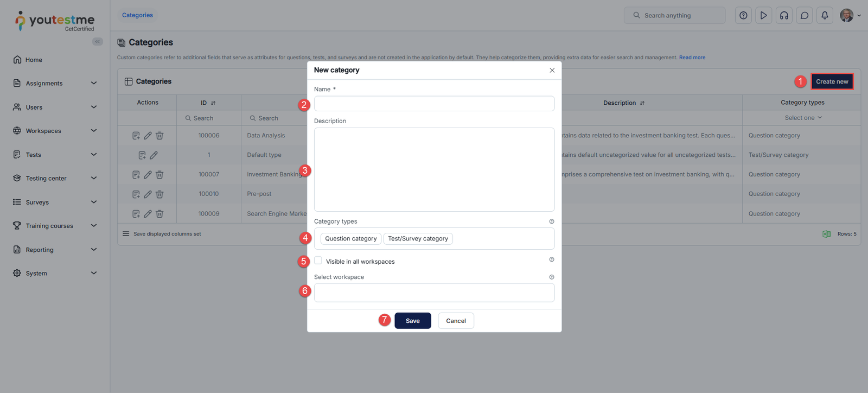The width and height of the screenshot is (868, 393).
Task: Toggle the Question category type chip
Action: [351, 239]
